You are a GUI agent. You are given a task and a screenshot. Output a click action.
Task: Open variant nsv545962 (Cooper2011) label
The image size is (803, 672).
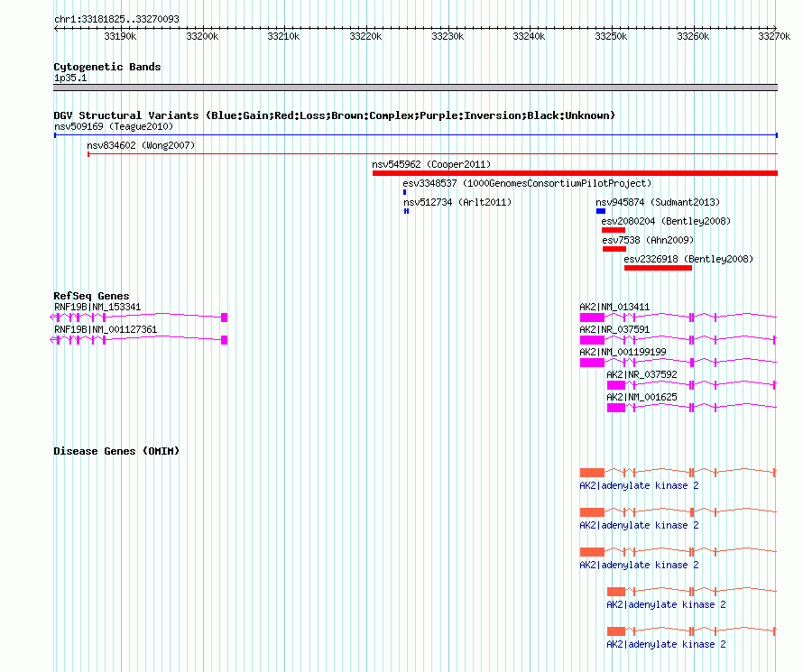431,164
